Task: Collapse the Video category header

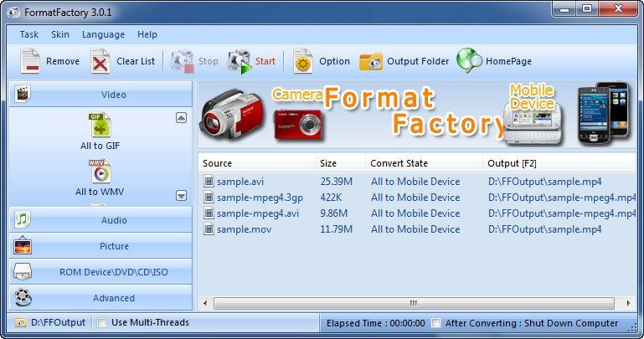Action: (x=100, y=94)
